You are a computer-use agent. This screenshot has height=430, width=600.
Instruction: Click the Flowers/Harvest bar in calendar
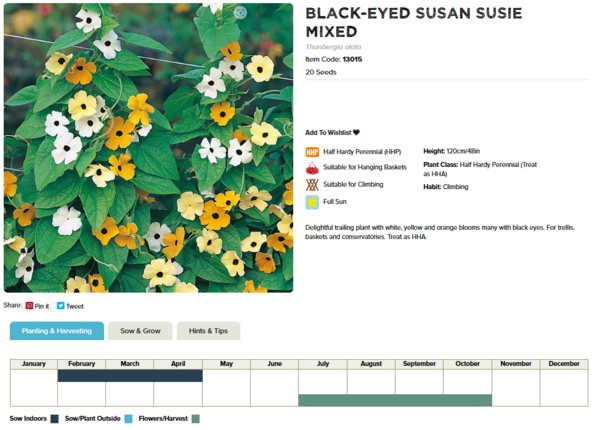[394, 400]
